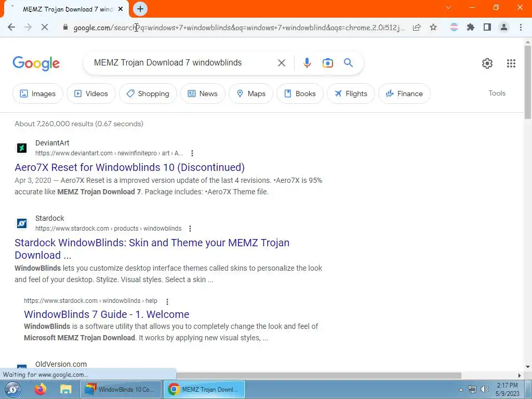The height and width of the screenshot is (399, 532).
Task: Toggle the browser side panel
Action: [487, 27]
